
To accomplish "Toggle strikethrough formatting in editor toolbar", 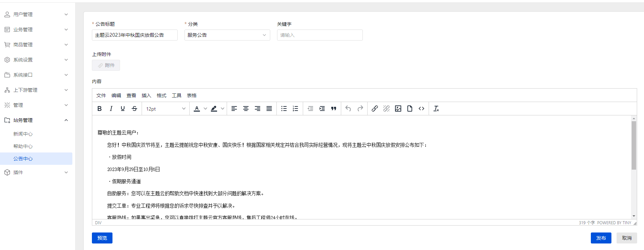I will [134, 109].
